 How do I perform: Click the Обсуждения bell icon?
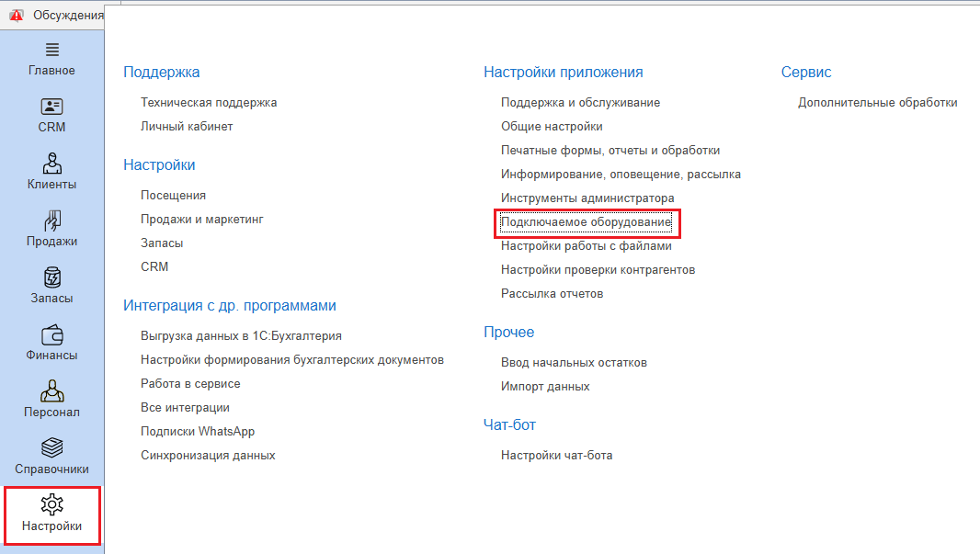(x=17, y=15)
